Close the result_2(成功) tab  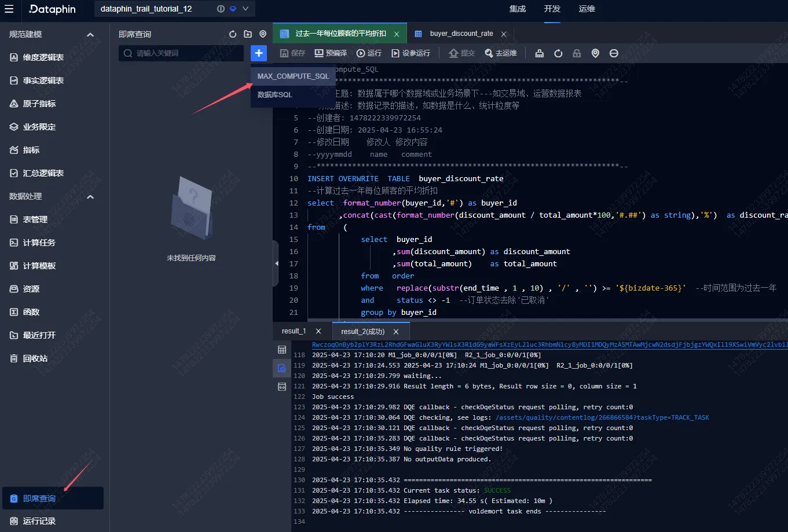pos(396,332)
